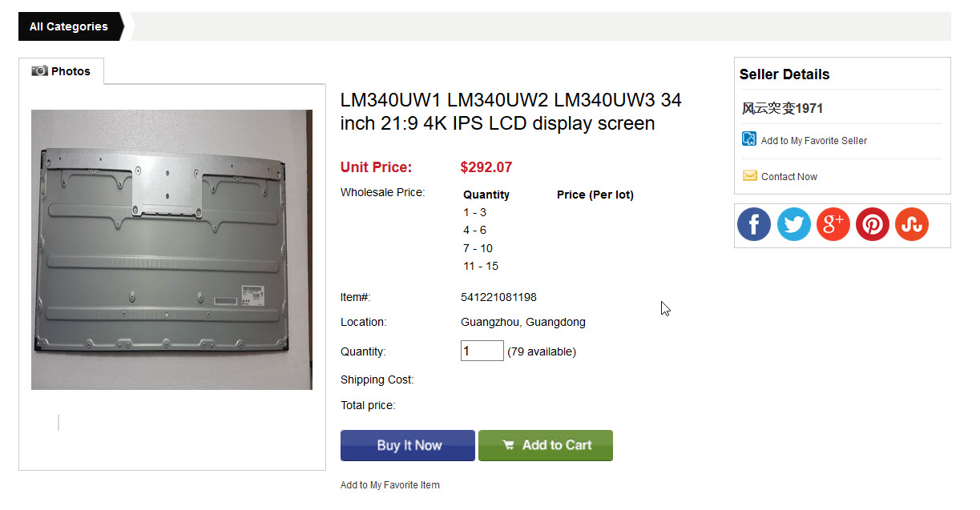Click the Contact Now link

(x=789, y=176)
